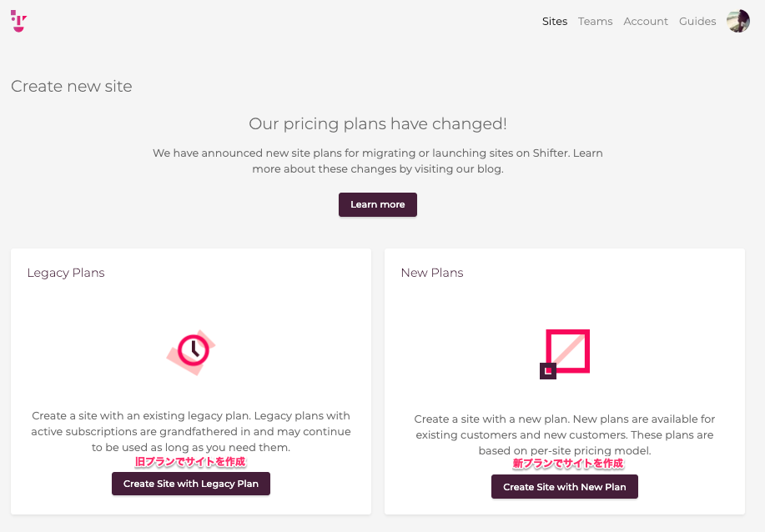Viewport: 765px width, 532px height.
Task: Click the new plan description paragraph
Action: [565, 434]
